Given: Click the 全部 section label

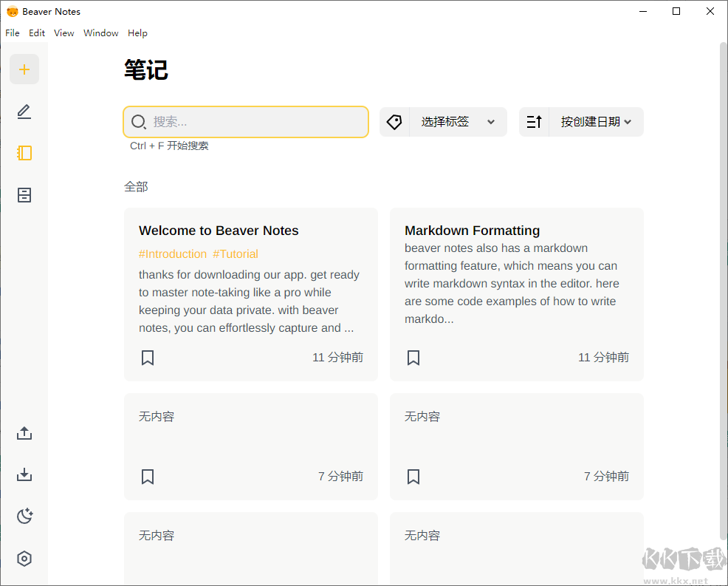Looking at the screenshot, I should pos(136,187).
